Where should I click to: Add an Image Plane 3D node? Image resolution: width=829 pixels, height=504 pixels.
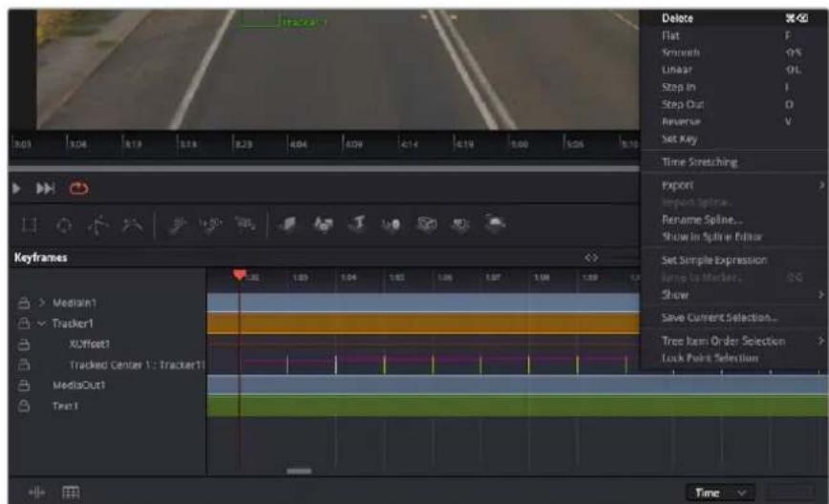point(288,225)
